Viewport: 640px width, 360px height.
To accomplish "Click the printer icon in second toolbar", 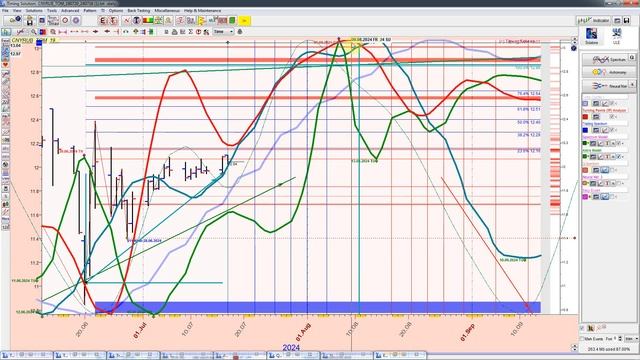I will coord(174,31).
